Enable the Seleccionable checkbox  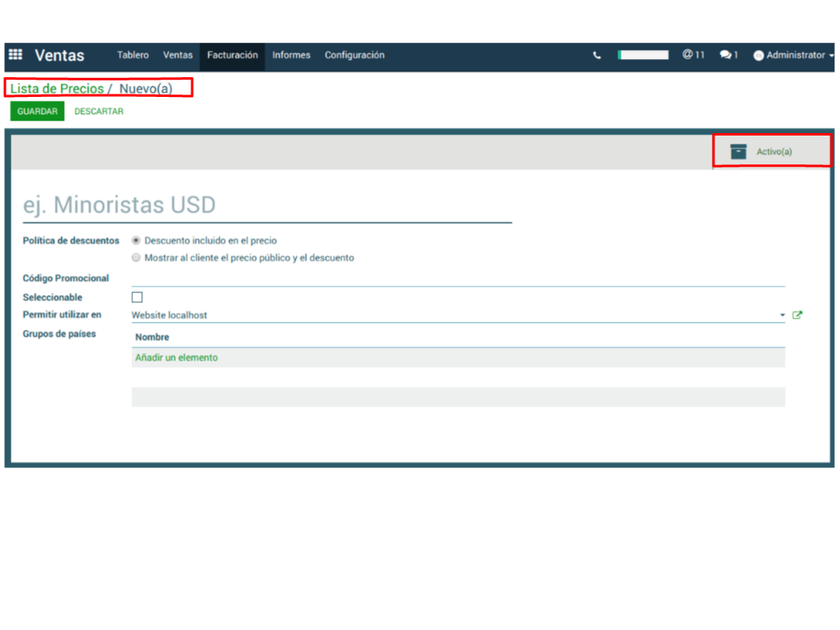[x=137, y=297]
